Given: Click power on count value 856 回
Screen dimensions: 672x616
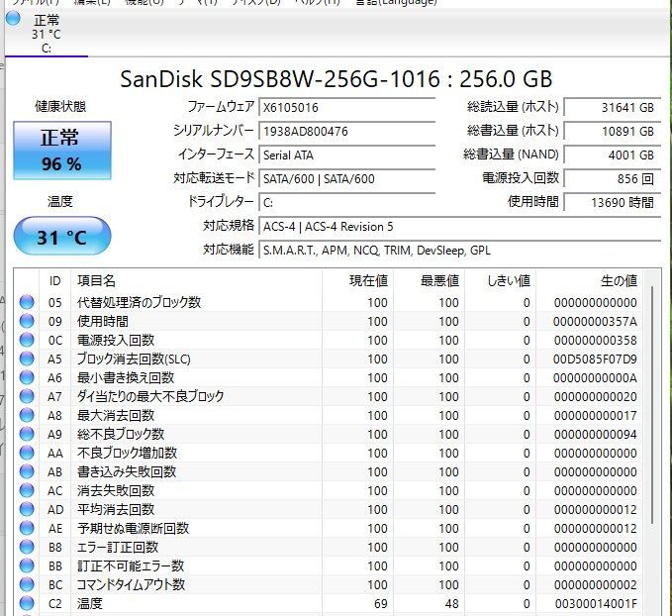Looking at the screenshot, I should (x=612, y=179).
